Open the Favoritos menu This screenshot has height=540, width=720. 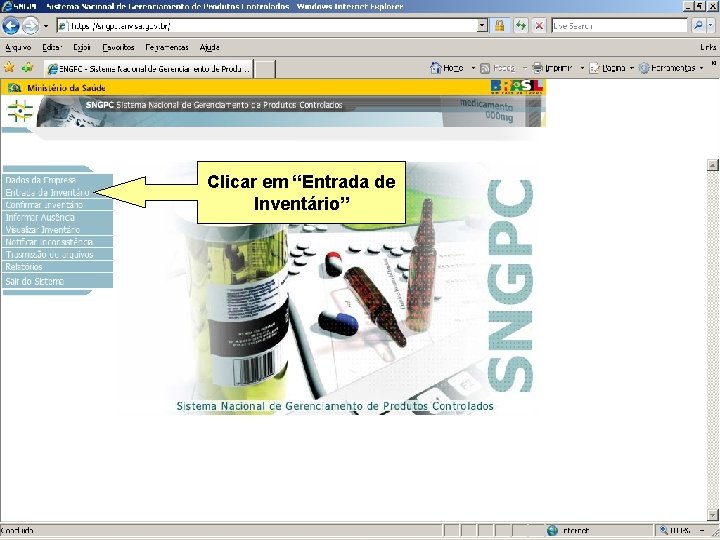[x=118, y=47]
